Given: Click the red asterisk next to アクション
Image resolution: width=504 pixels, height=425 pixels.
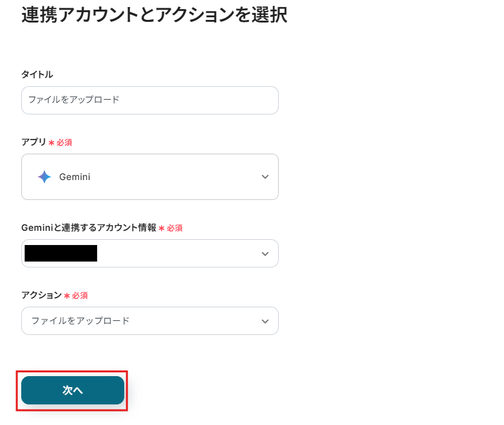Looking at the screenshot, I should [67, 296].
